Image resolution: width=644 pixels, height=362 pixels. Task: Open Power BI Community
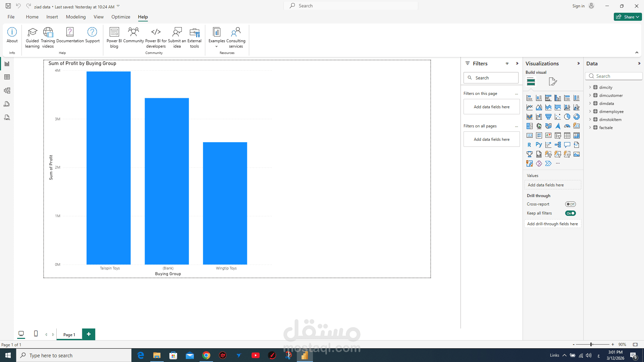click(133, 36)
